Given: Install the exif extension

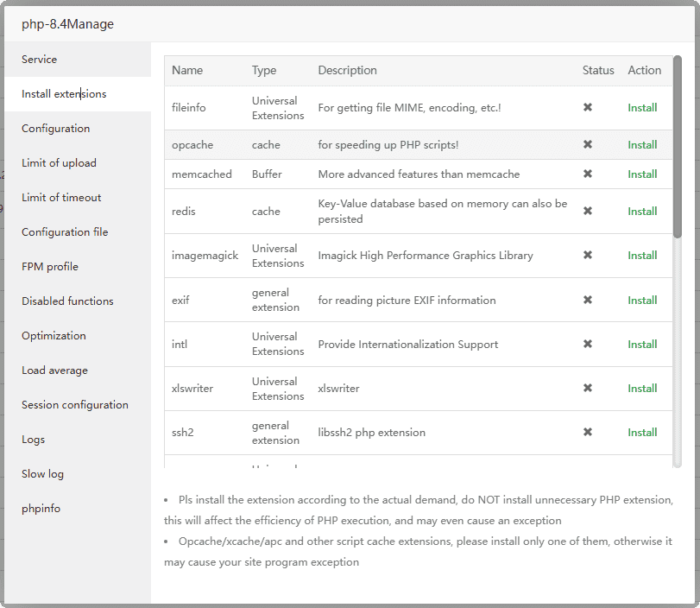Looking at the screenshot, I should tap(642, 301).
